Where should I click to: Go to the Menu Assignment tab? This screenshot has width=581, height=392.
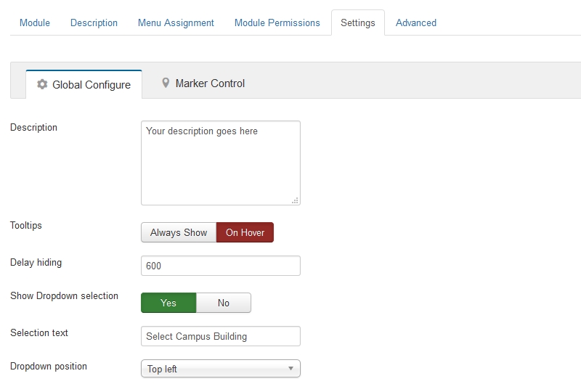point(176,23)
